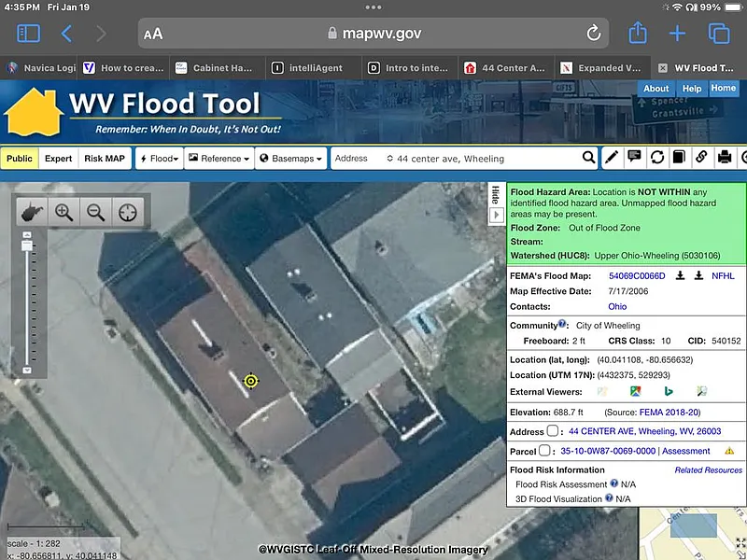The image size is (747, 560).
Task: Open the About menu item
Action: tap(655, 89)
